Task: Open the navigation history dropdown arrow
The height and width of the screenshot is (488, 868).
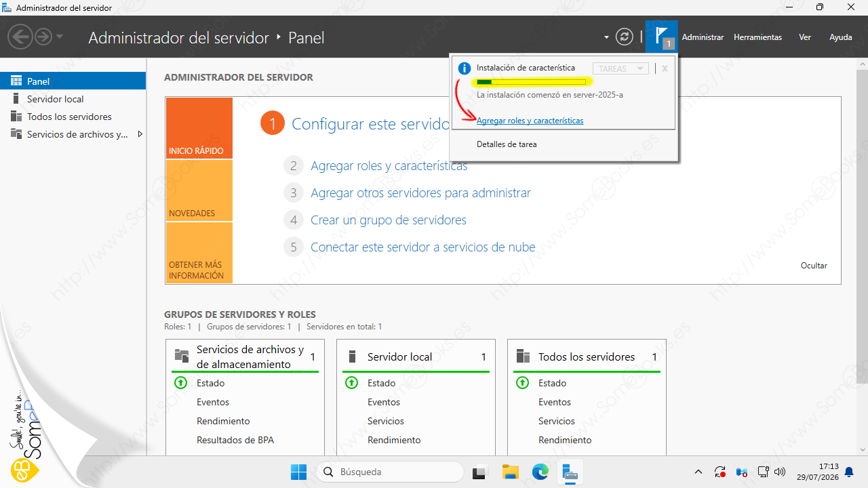Action: tap(60, 37)
